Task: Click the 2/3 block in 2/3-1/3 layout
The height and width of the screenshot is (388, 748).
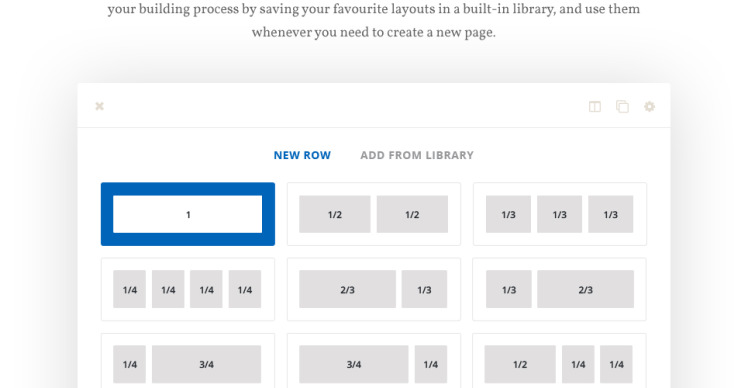Action: coord(347,289)
